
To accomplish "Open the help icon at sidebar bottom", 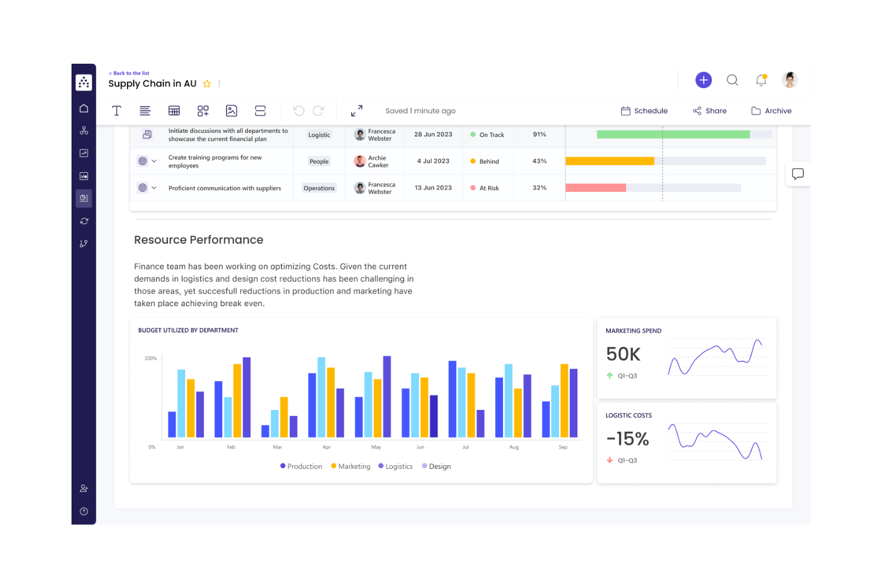I will [x=83, y=511].
